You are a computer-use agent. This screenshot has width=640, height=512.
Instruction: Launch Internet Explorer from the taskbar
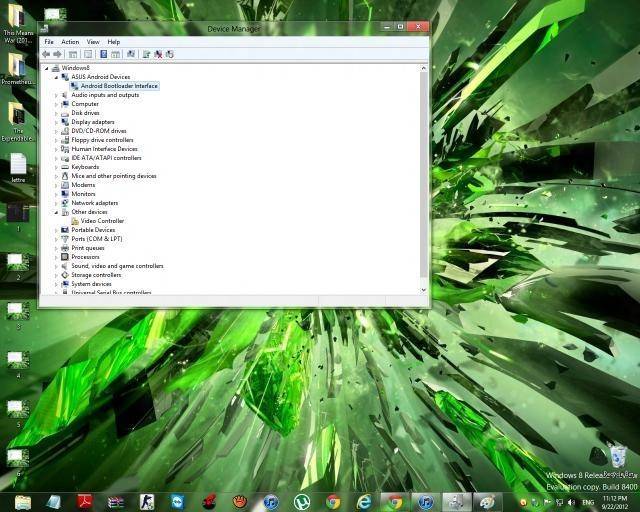click(364, 502)
